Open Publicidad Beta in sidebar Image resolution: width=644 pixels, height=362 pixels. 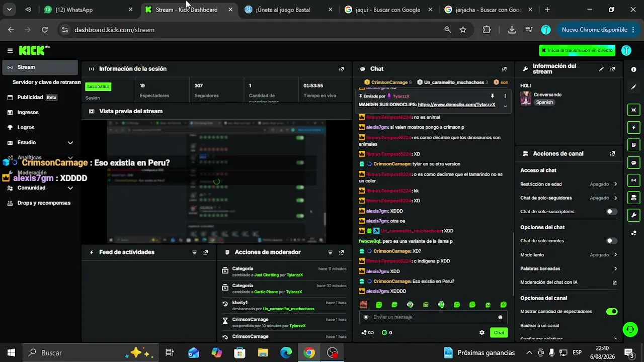39,98
